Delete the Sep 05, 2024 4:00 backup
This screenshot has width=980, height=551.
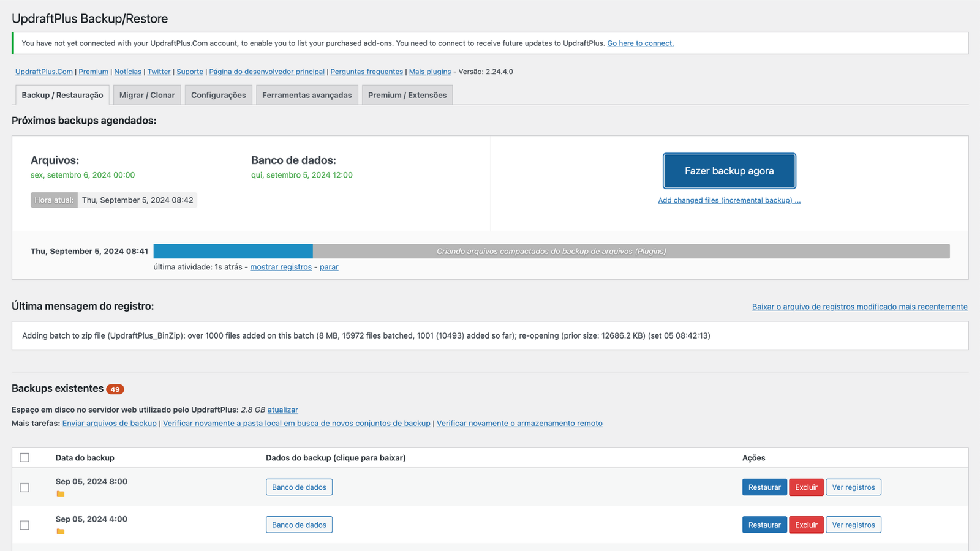coord(806,525)
